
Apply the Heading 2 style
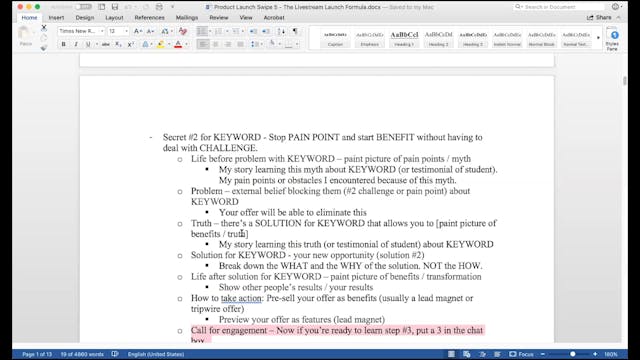(438, 39)
